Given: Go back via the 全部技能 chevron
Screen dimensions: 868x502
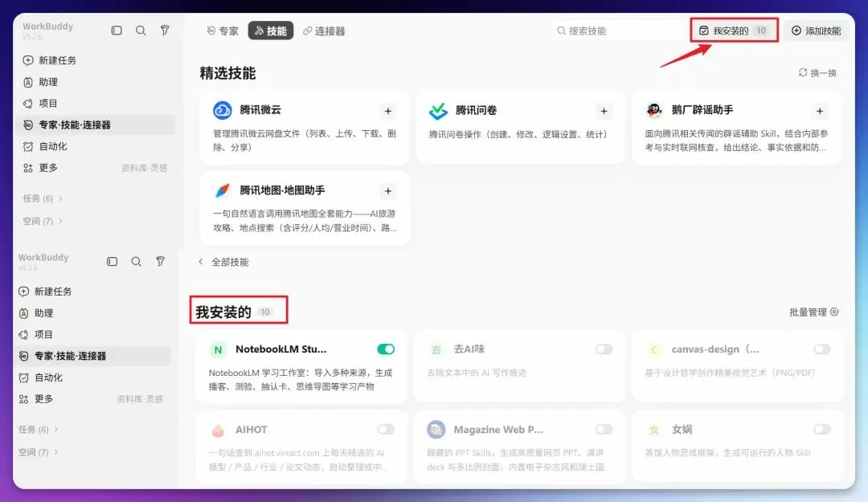Looking at the screenshot, I should (x=201, y=262).
